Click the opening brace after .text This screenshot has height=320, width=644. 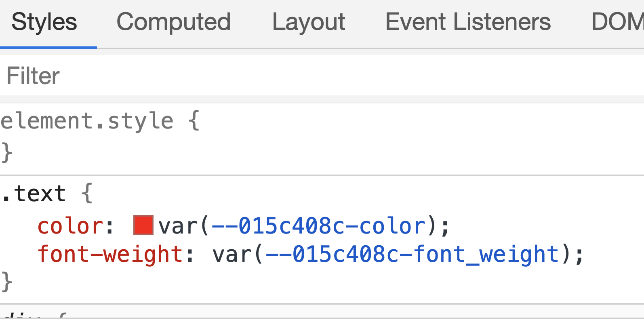[x=87, y=194]
